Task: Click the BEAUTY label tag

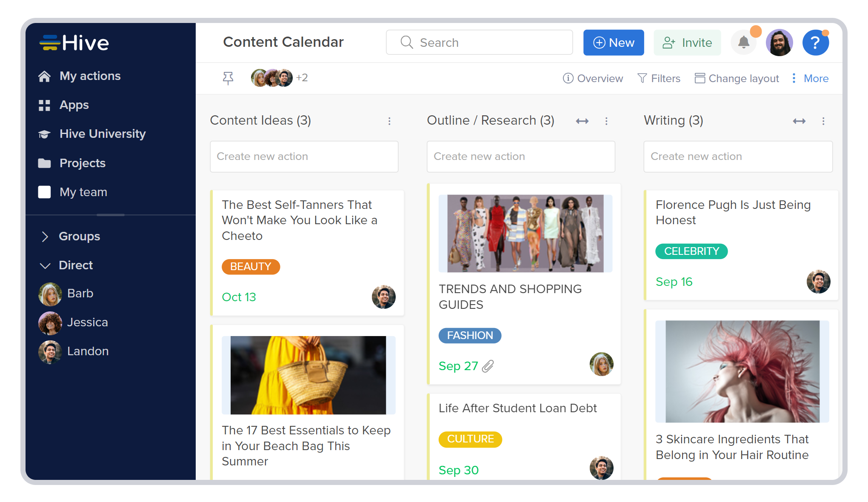Action: click(x=251, y=267)
